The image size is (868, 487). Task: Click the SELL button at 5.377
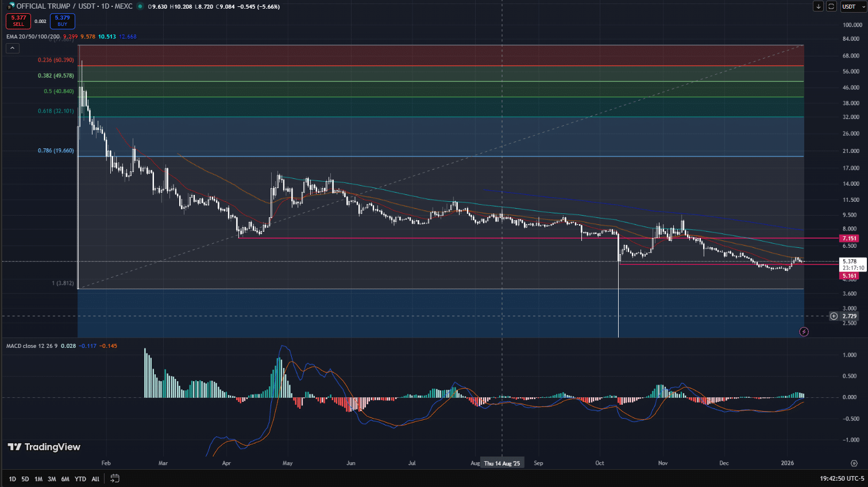point(18,21)
